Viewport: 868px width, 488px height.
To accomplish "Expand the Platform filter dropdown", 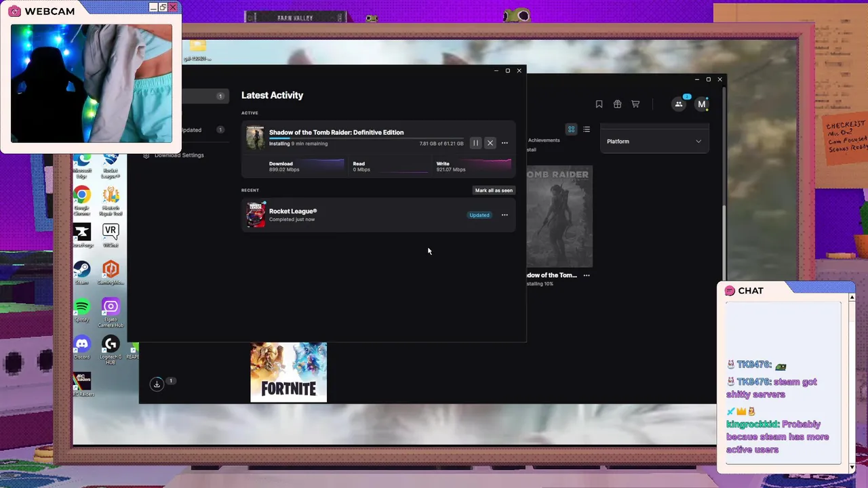I will click(x=654, y=141).
